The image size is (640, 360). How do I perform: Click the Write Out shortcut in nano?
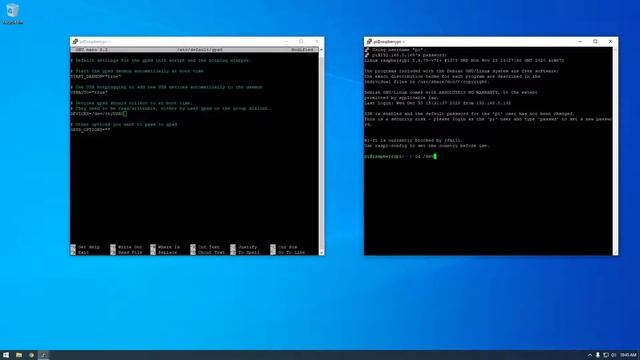[127, 247]
